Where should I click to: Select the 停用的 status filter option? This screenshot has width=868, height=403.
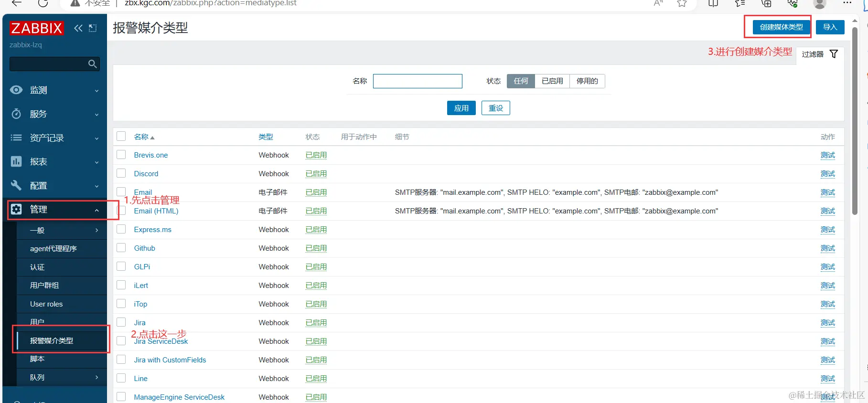(x=587, y=81)
